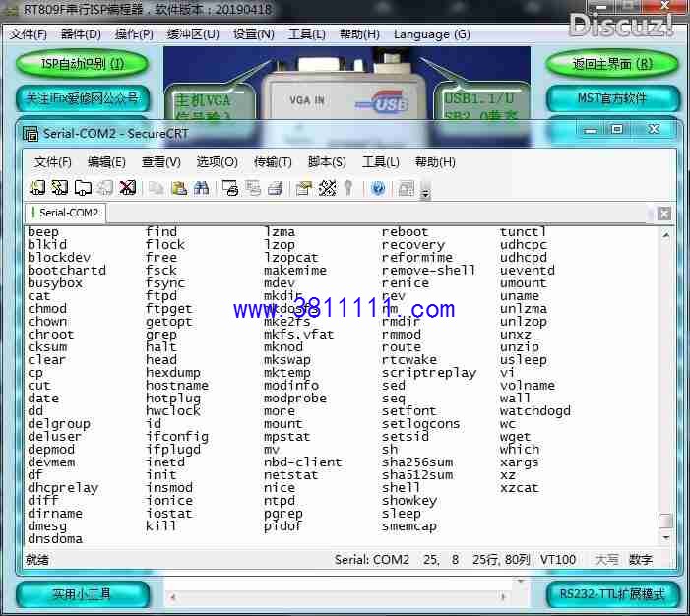Screen dimensions: 690x616
Task: Click the Connect toolbar icon in SecureCRT
Action: coord(37,188)
